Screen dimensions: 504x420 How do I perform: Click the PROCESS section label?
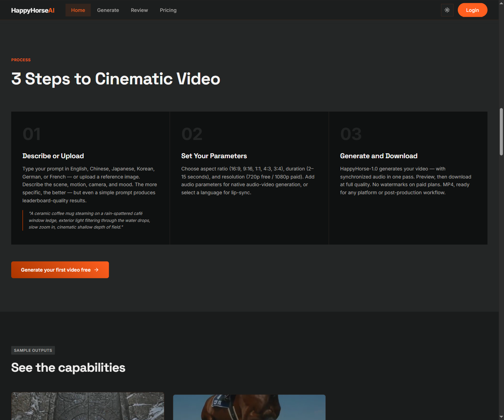pyautogui.click(x=21, y=60)
